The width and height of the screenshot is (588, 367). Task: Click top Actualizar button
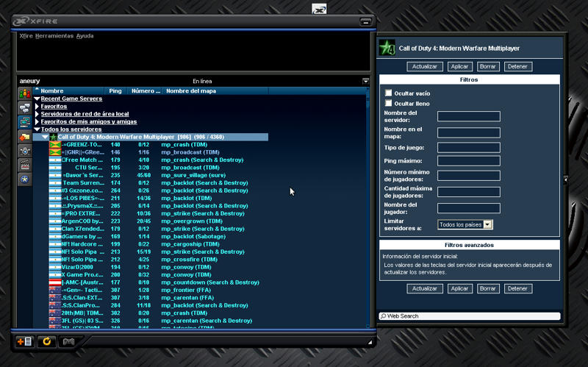pyautogui.click(x=425, y=66)
